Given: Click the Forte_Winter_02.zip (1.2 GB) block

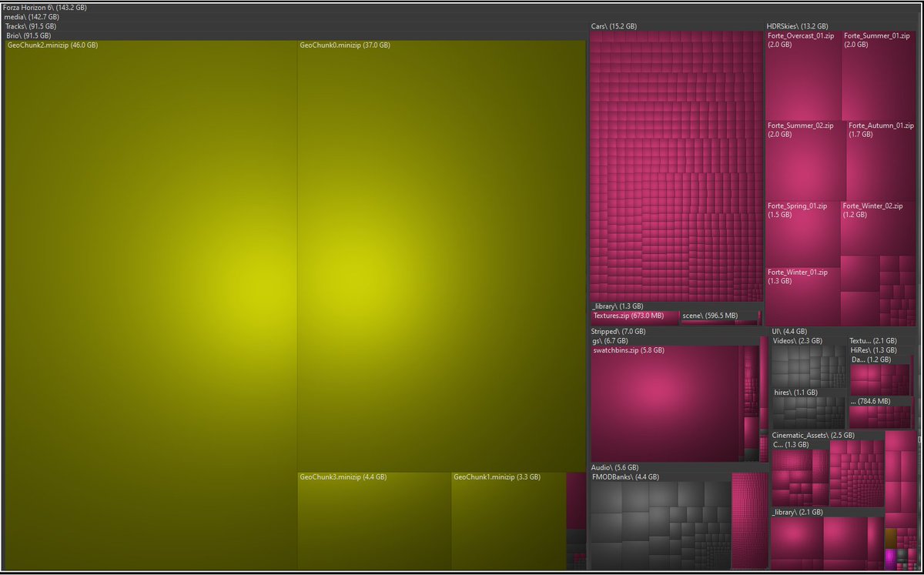Looking at the screenshot, I should 879,229.
